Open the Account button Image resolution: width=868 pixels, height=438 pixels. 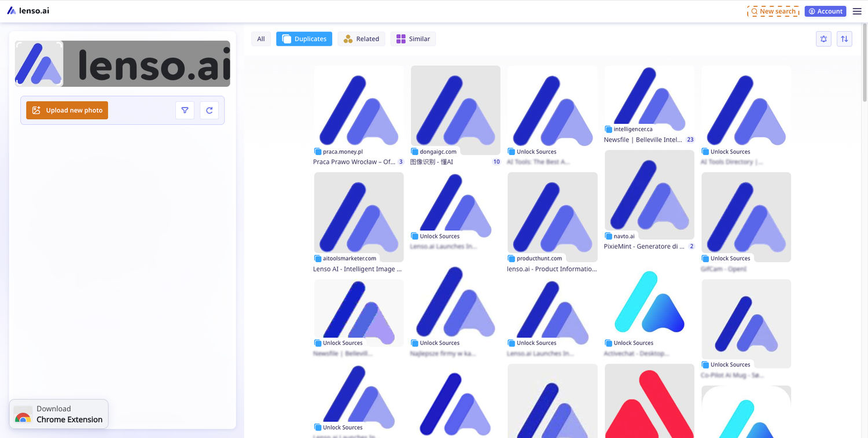coord(825,11)
